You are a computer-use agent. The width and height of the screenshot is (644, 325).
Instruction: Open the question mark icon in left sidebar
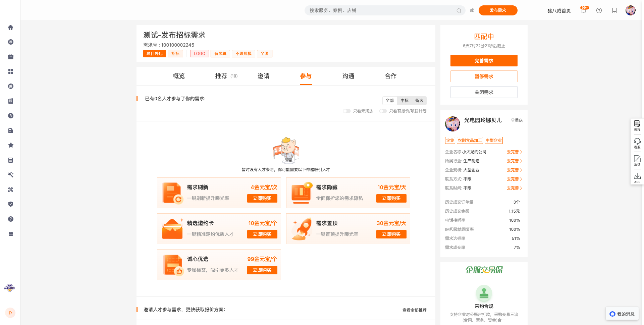pyautogui.click(x=11, y=219)
